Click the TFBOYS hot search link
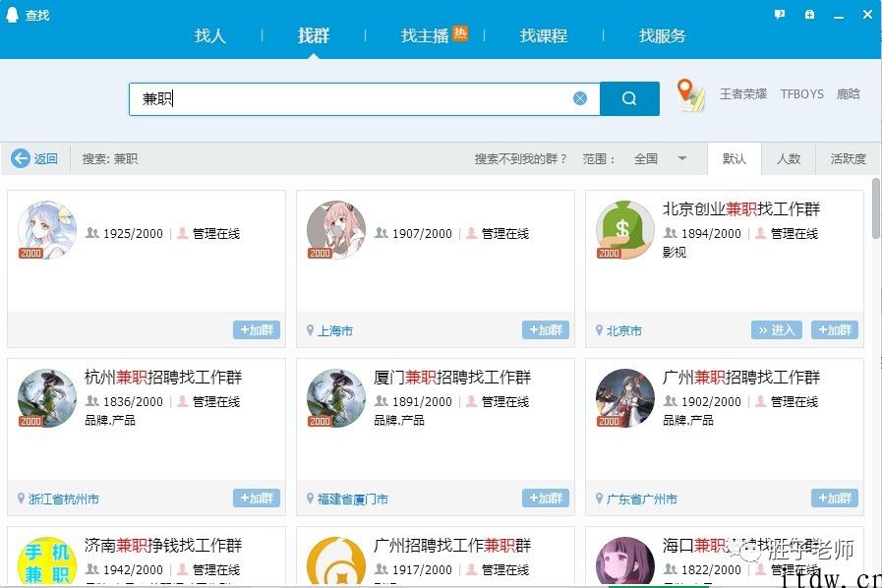 point(802,94)
